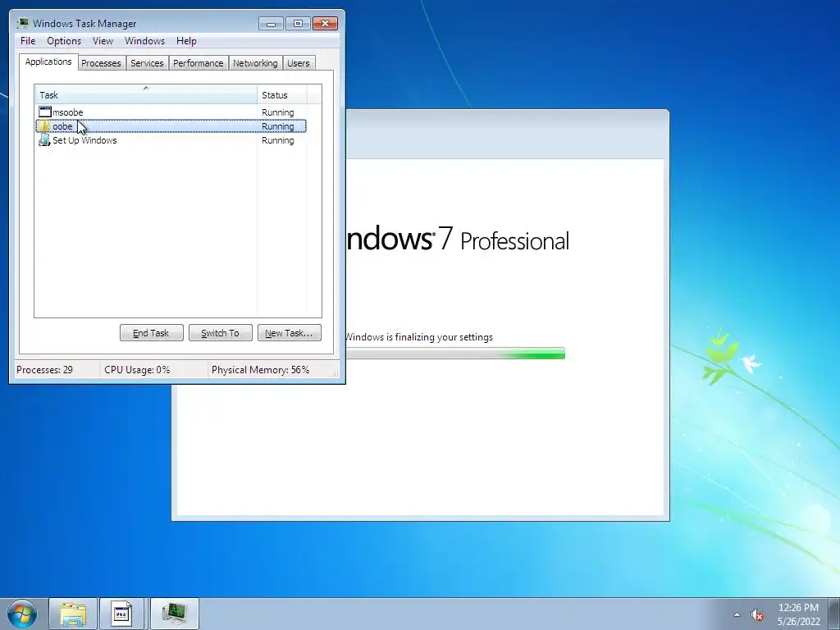Select the Set Up Windows task icon
Image resolution: width=840 pixels, height=630 pixels.
pyautogui.click(x=44, y=140)
